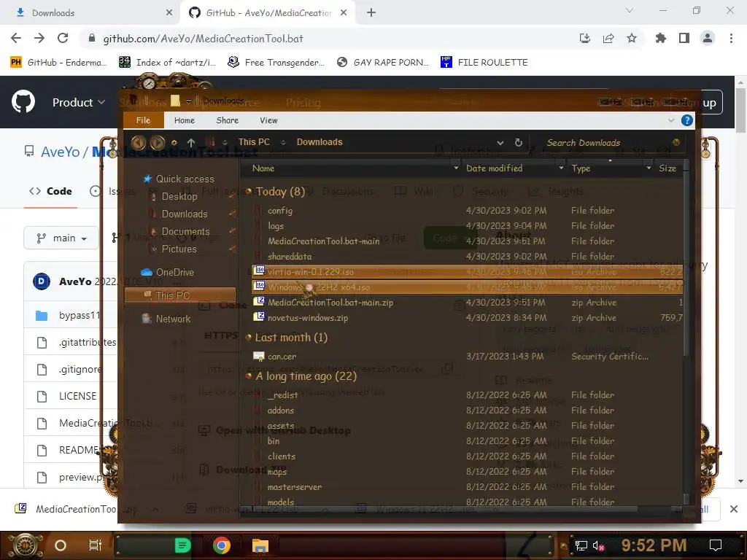Viewport: 747px width, 560px height.
Task: Open the Home ribbon tab
Action: coord(185,120)
